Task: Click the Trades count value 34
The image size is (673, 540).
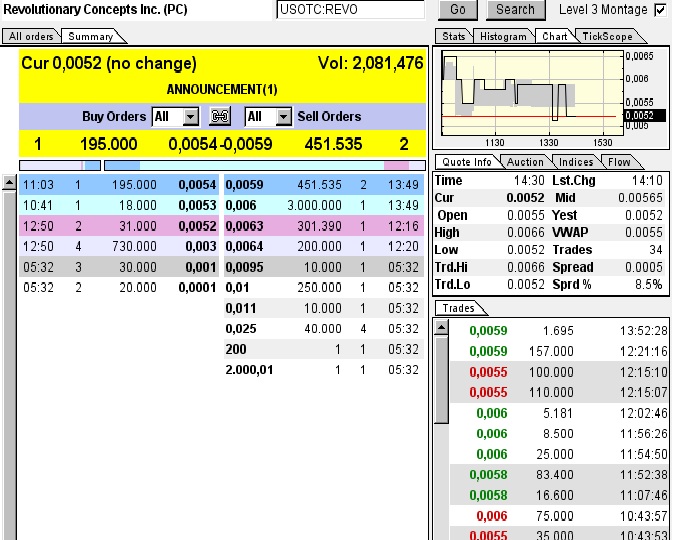Action: click(x=656, y=250)
